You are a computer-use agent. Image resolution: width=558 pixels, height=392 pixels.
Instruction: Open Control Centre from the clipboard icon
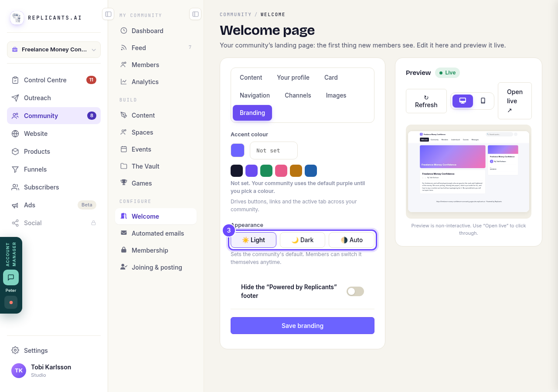click(x=15, y=80)
